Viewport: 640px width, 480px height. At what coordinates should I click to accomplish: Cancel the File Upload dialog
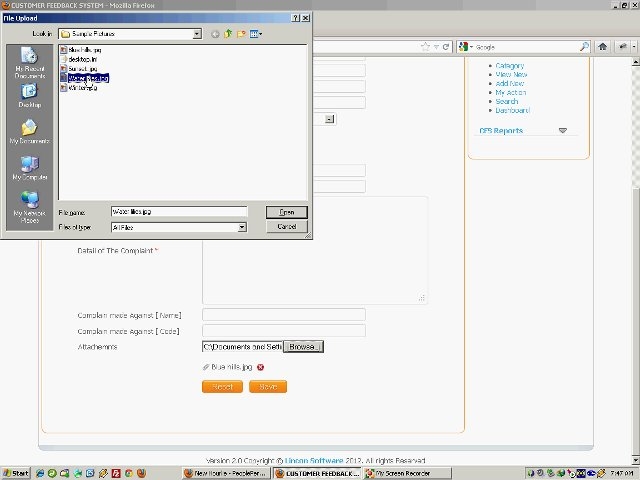[287, 226]
